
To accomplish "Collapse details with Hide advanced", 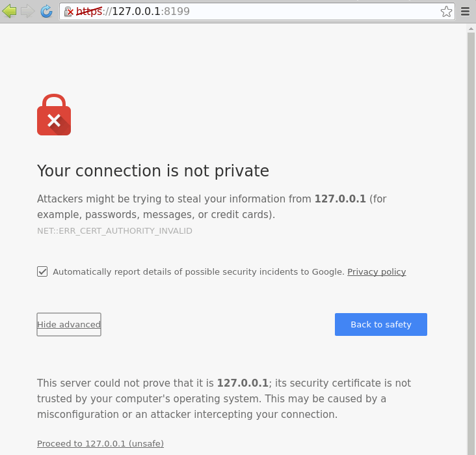I will pos(69,324).
